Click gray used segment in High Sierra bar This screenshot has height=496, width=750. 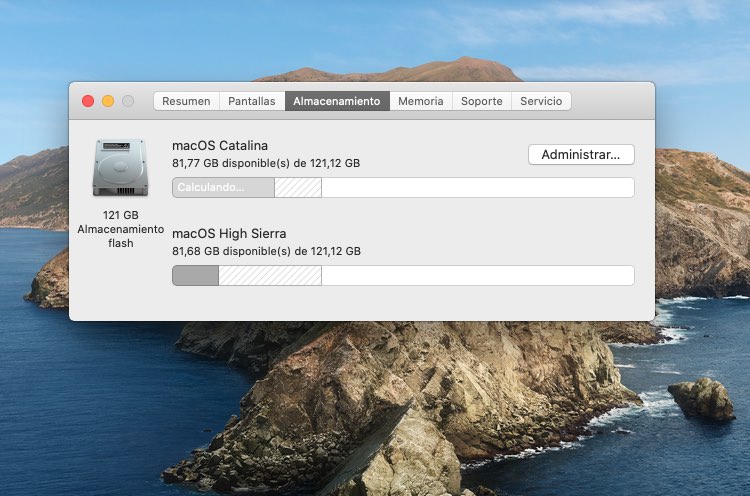pyautogui.click(x=195, y=276)
